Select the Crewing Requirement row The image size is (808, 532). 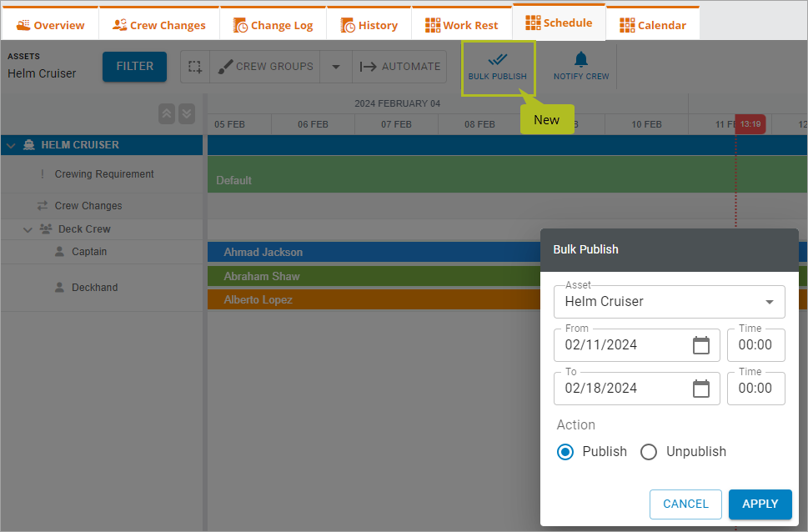pyautogui.click(x=102, y=174)
